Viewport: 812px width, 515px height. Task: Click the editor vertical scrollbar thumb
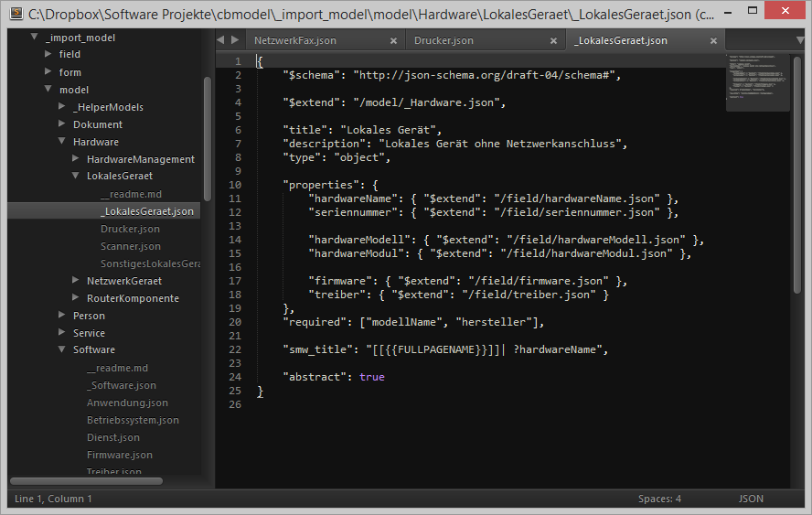tap(797, 175)
